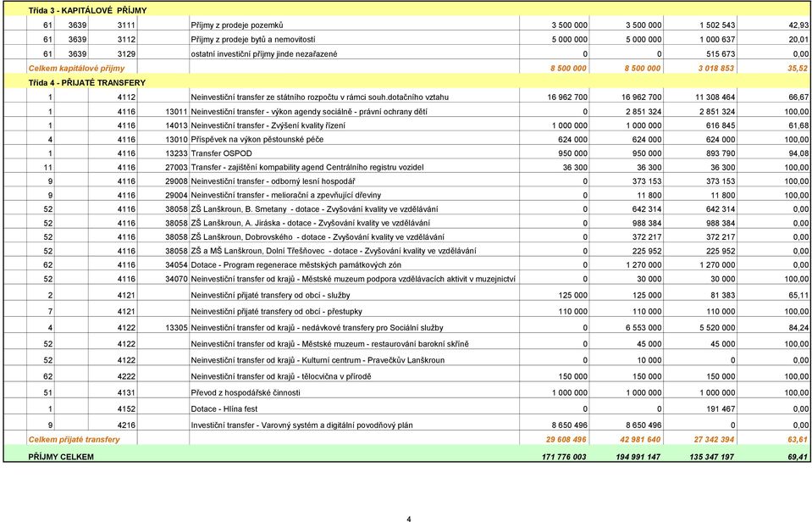Click 'Transfer - zajištění kompability agend Centrálního registru vozidel'
Viewport: 812px width, 522px height.
pos(307,168)
